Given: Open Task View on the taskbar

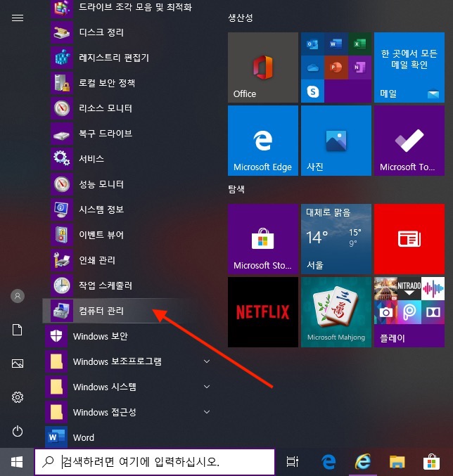Looking at the screenshot, I should pyautogui.click(x=293, y=462).
